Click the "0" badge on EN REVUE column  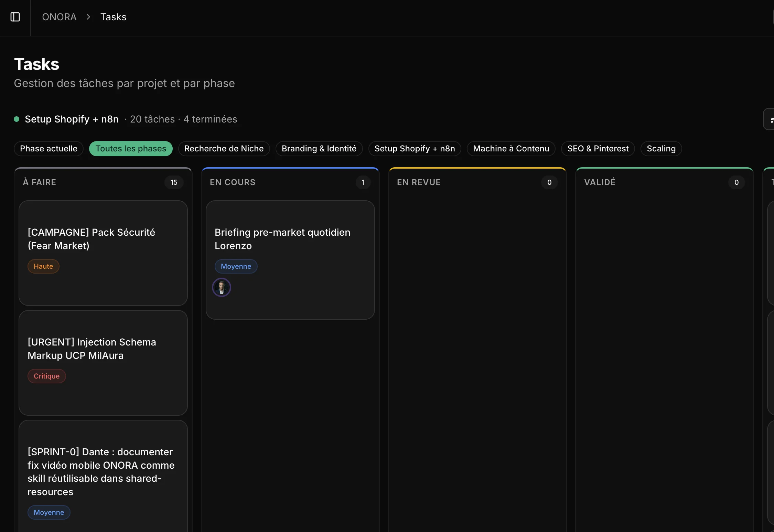point(549,182)
